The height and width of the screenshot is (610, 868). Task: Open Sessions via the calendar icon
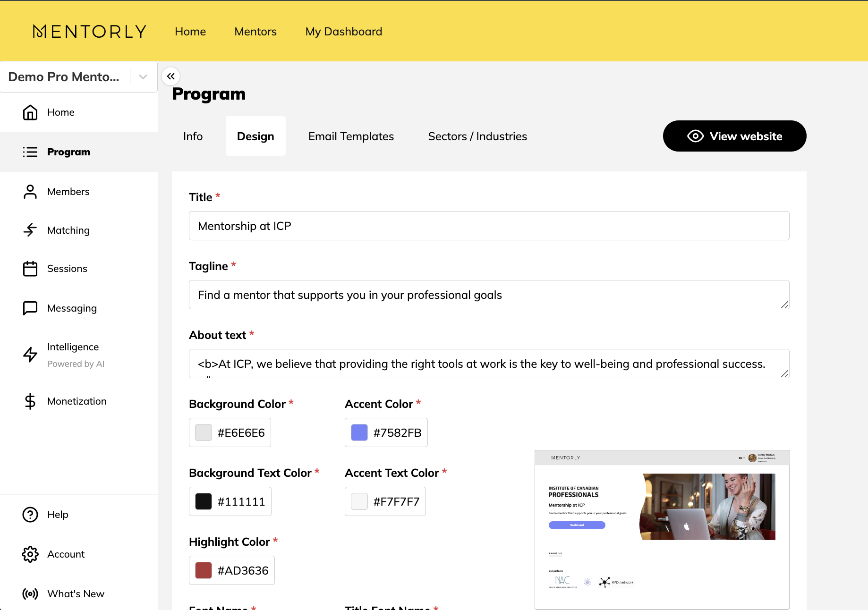click(30, 268)
